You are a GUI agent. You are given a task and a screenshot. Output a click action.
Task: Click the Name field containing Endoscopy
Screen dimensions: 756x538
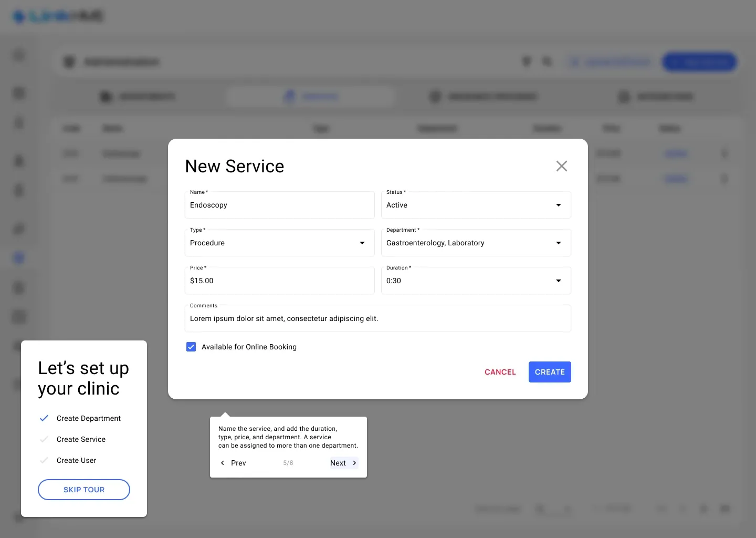[279, 205]
